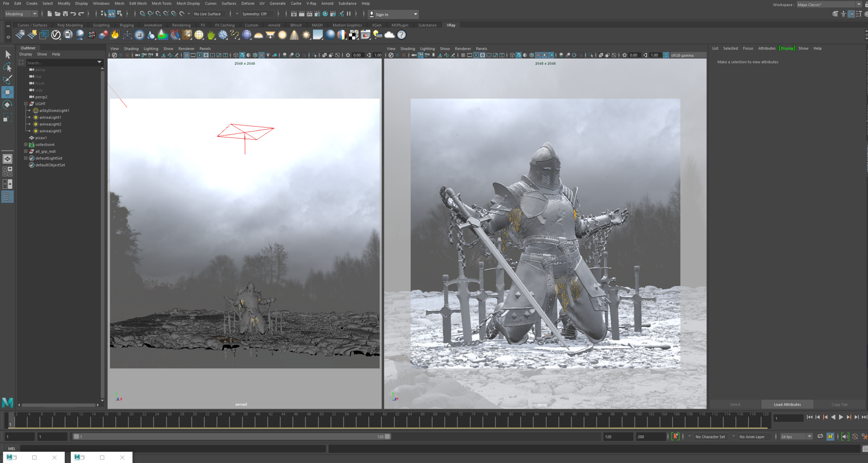Toggle select-by-hierarchy mode icon in status line

[x=104, y=14]
